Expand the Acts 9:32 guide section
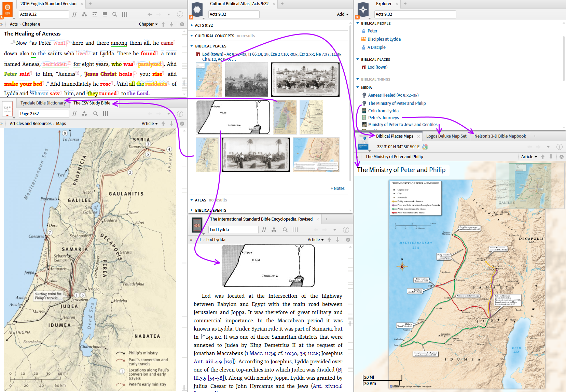The height and width of the screenshot is (392, 566). click(192, 25)
